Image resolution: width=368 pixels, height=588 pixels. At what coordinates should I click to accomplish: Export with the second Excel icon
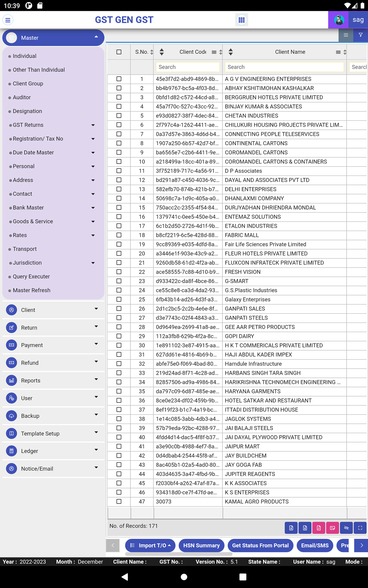coord(305,528)
